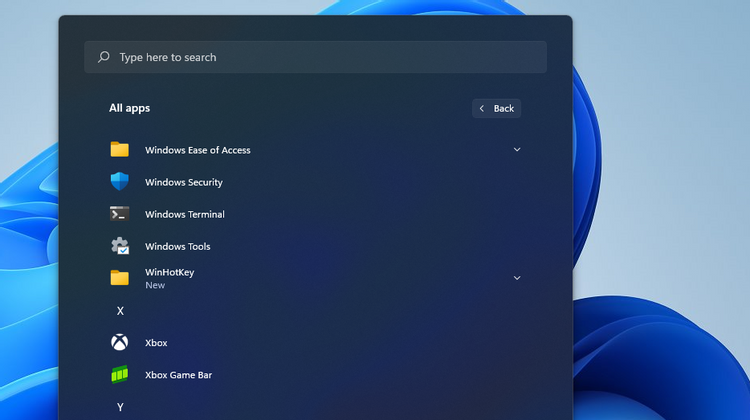
Task: Click the Xbox Game Bar text
Action: click(x=178, y=375)
